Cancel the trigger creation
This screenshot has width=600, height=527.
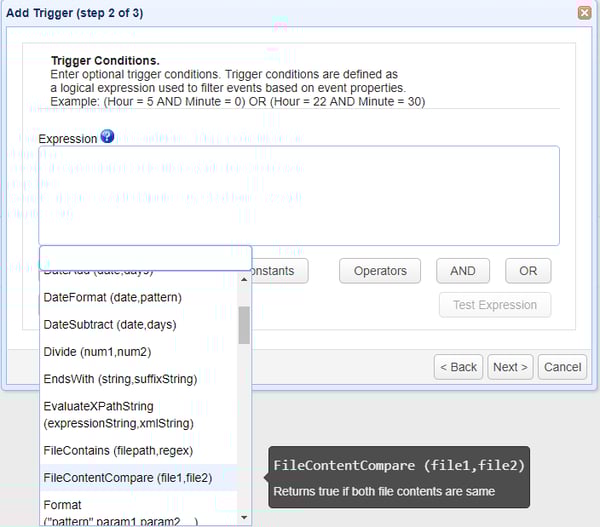coord(561,367)
